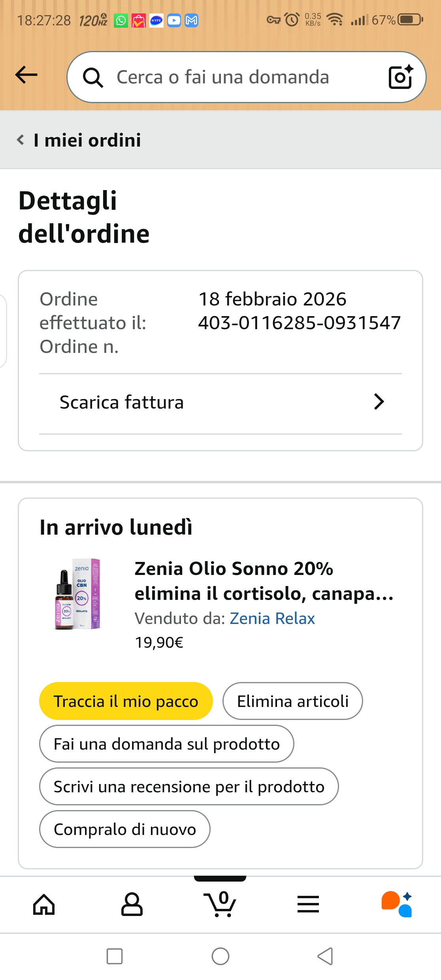Open the shopping cart icon

coord(220,905)
